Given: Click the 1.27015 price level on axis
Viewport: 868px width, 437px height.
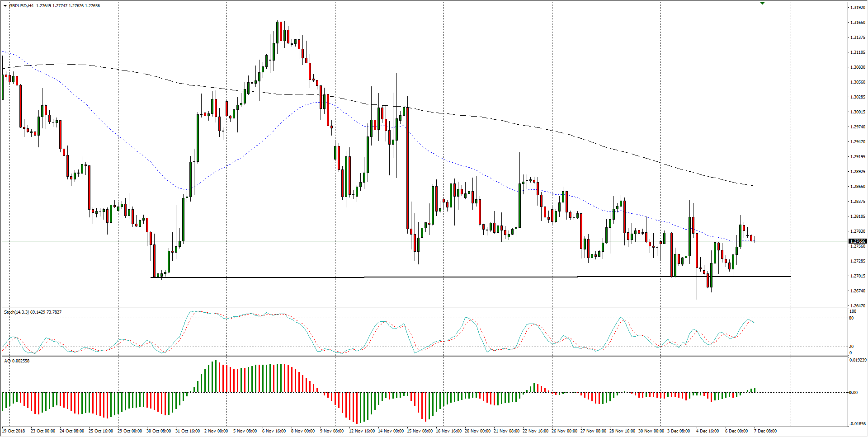Looking at the screenshot, I should click(x=858, y=276).
